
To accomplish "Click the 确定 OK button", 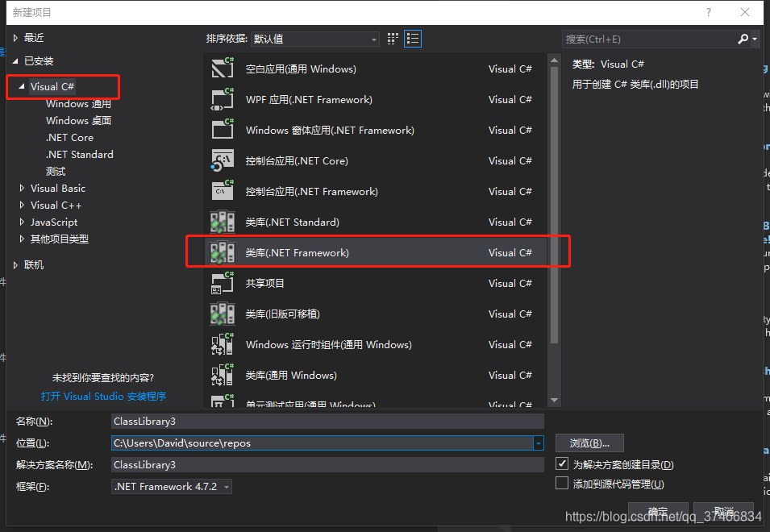I will tap(658, 511).
